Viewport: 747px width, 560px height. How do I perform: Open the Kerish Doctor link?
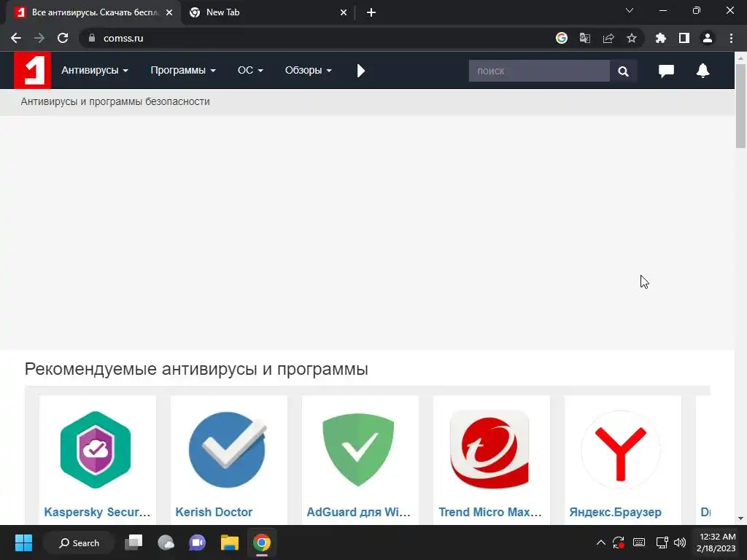[214, 512]
